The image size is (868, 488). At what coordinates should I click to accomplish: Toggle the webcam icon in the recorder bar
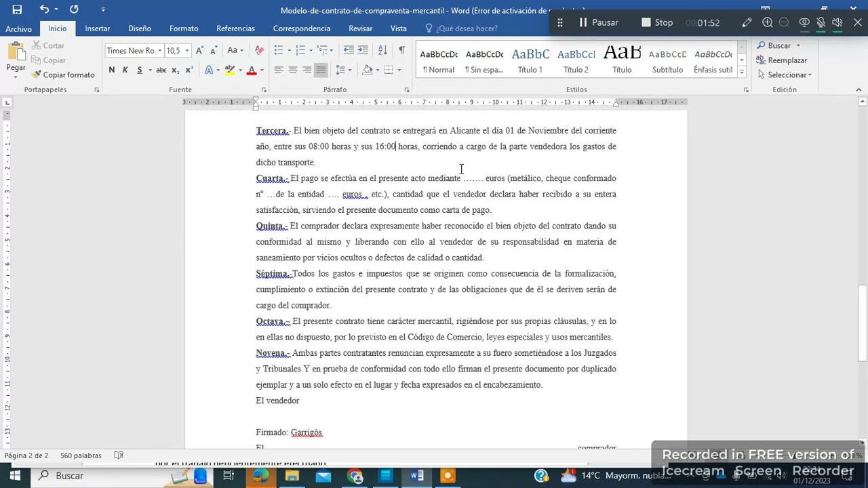[x=804, y=22]
